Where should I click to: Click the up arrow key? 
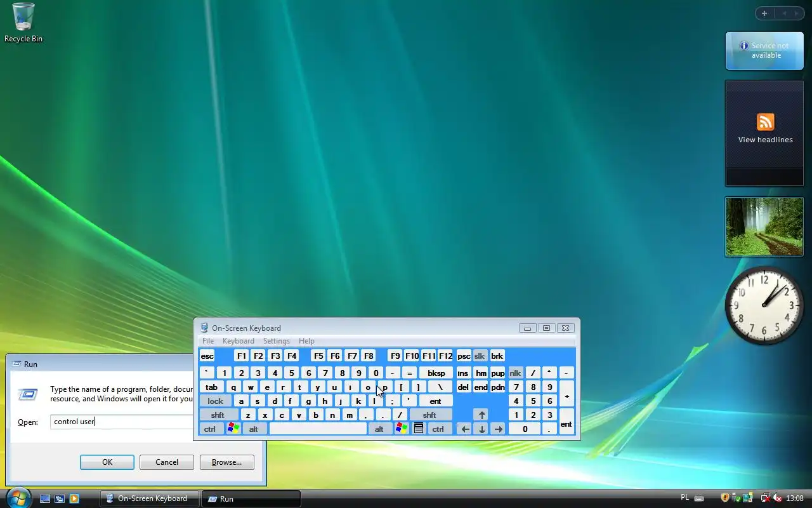[x=482, y=415]
